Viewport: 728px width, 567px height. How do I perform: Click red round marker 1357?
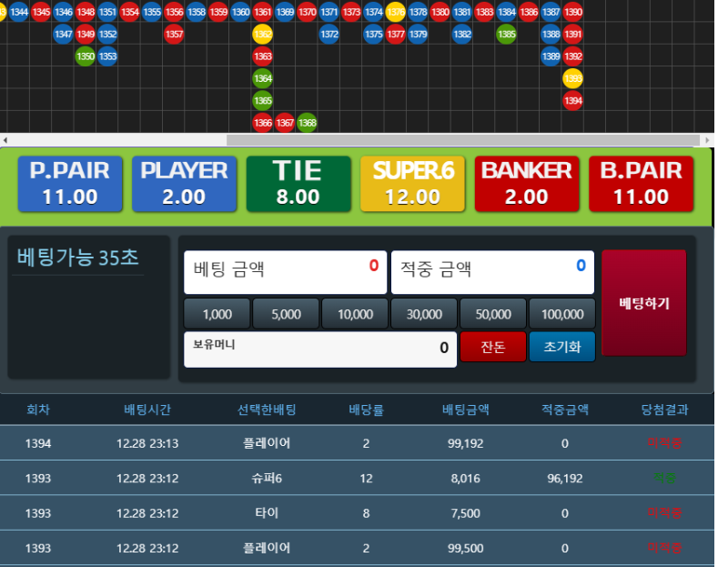[174, 34]
